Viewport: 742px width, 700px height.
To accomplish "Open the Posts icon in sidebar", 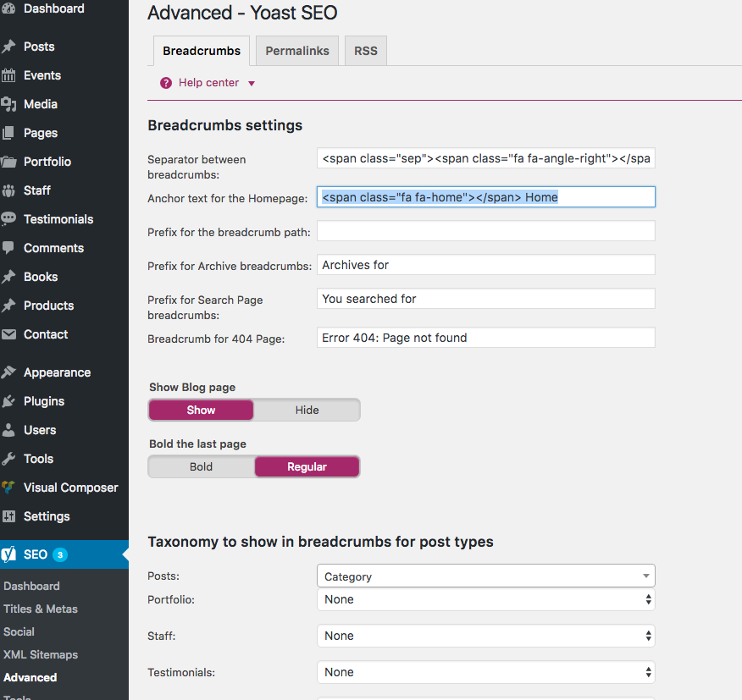I will [10, 46].
